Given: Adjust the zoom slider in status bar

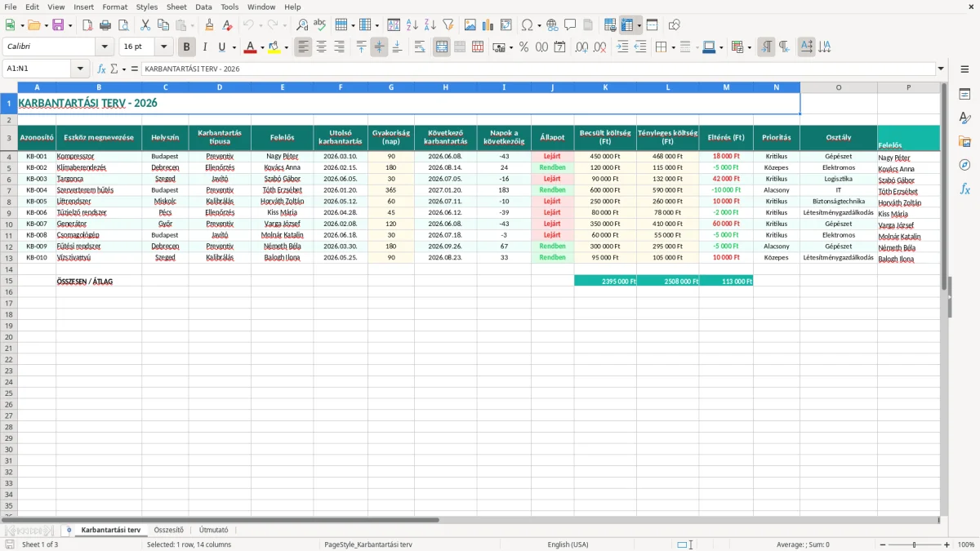Looking at the screenshot, I should pyautogui.click(x=914, y=544).
